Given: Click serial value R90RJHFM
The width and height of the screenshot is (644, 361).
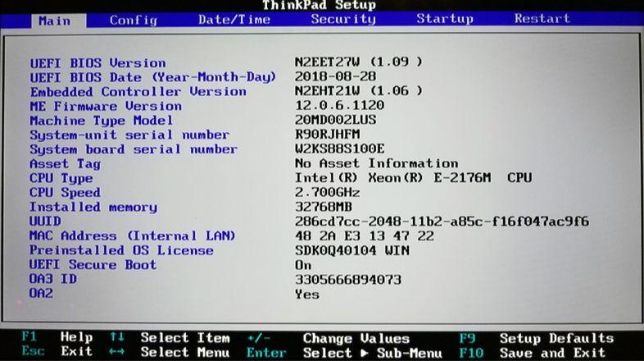Looking at the screenshot, I should click(328, 134).
